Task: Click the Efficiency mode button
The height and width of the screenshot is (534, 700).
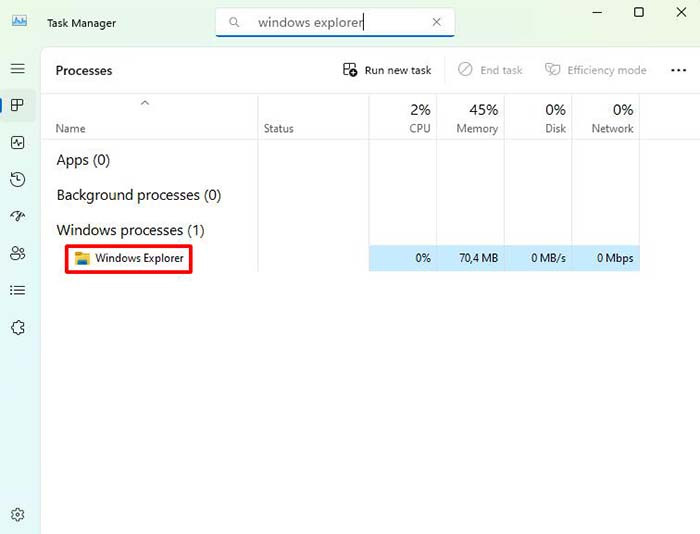Action: [x=596, y=70]
